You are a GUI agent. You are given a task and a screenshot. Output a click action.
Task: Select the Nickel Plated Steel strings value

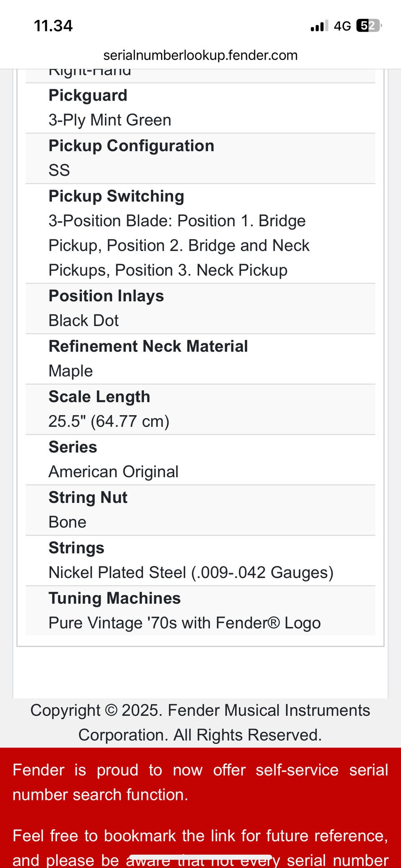(191, 573)
